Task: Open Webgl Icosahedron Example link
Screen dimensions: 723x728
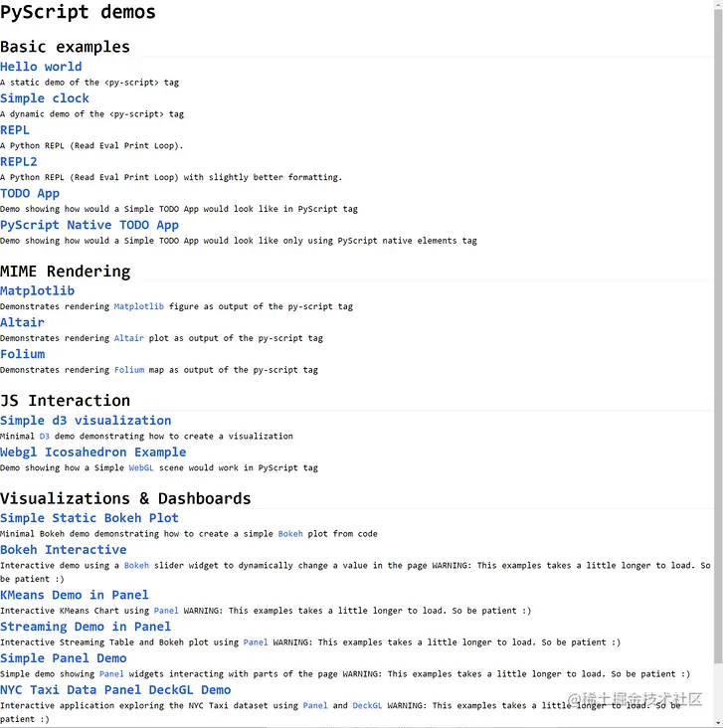Action: 92,453
